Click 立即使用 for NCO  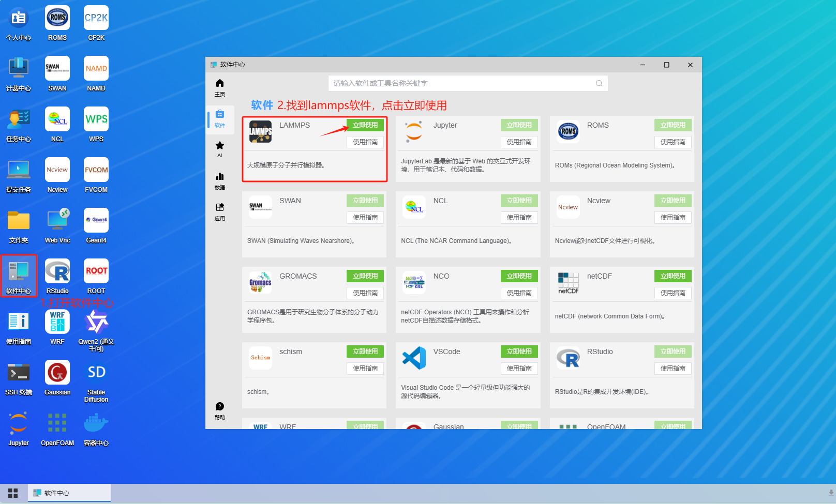point(519,276)
